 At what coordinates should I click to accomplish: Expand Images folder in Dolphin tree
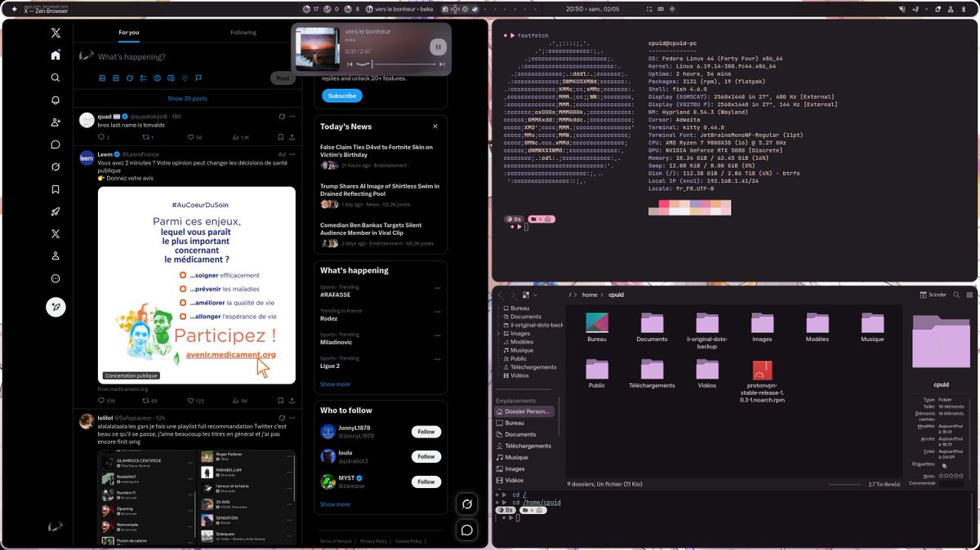pyautogui.click(x=500, y=333)
